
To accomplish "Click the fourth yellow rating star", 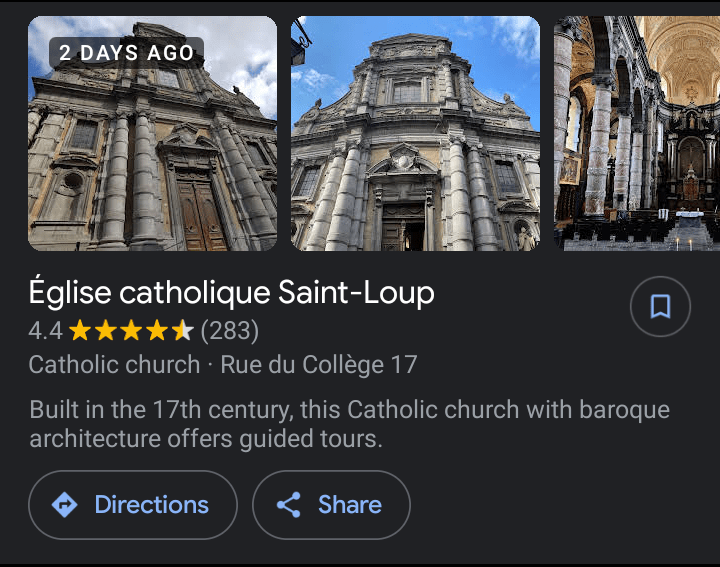I will (x=158, y=330).
